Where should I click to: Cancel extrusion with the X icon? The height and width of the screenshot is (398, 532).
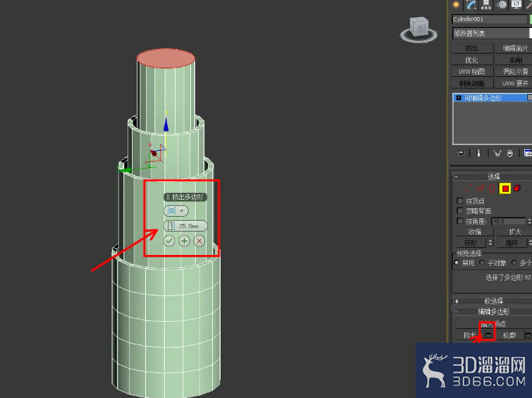pyautogui.click(x=199, y=241)
